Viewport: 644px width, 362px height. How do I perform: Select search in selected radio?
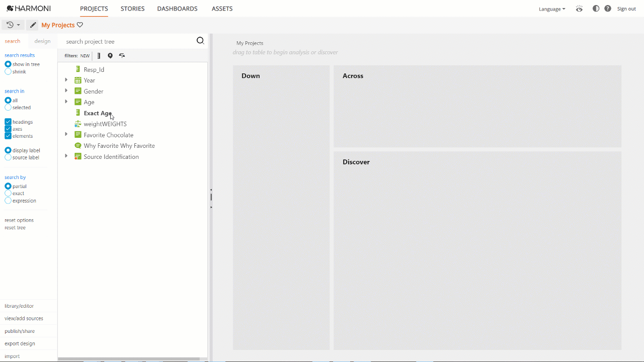click(x=8, y=108)
